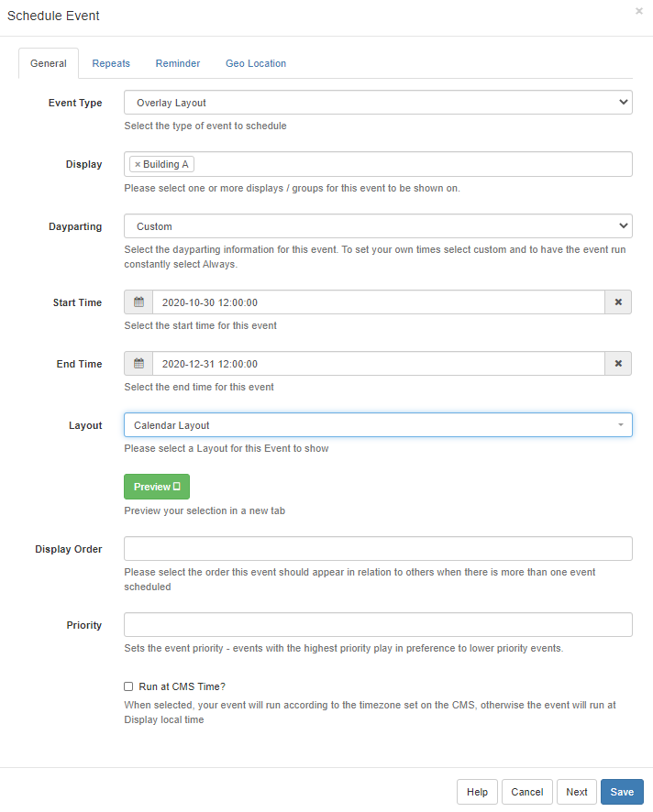Expand the Dayparting dropdown
This screenshot has height=812, width=653.
378,226
